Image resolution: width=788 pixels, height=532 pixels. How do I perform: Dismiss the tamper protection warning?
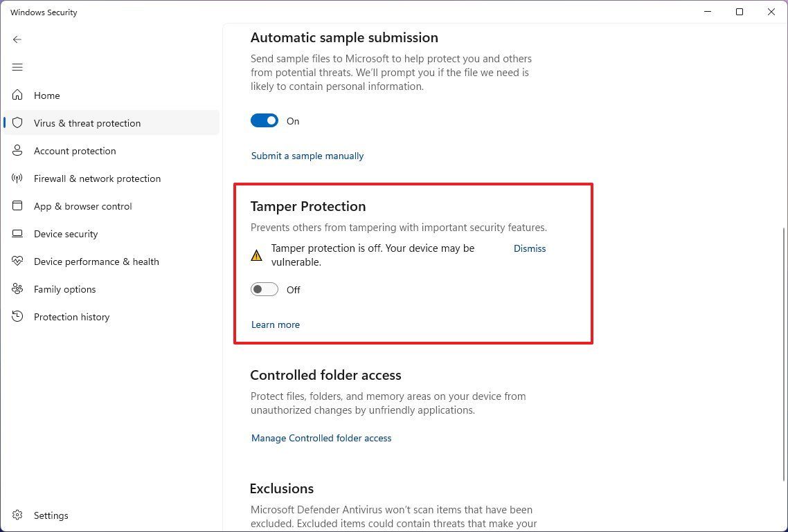tap(530, 248)
